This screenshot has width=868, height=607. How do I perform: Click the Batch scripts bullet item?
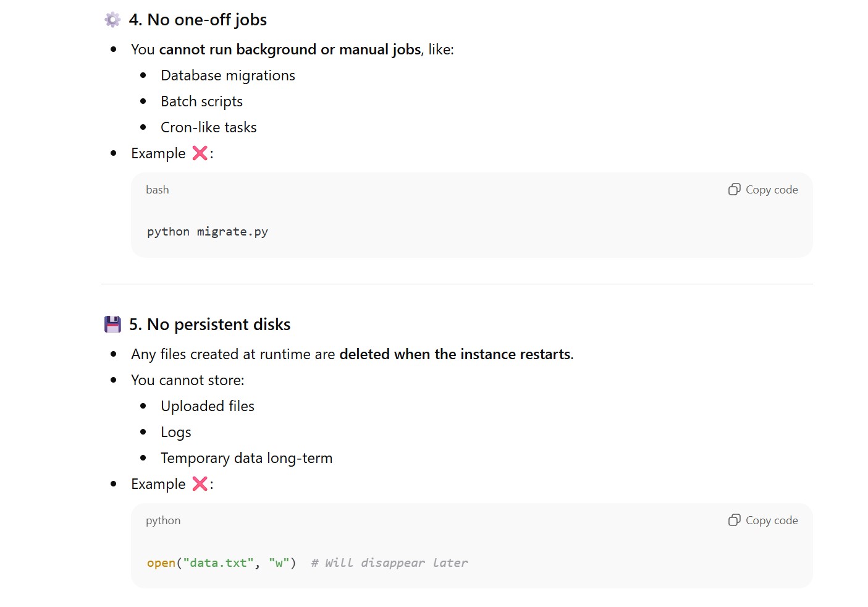(201, 101)
